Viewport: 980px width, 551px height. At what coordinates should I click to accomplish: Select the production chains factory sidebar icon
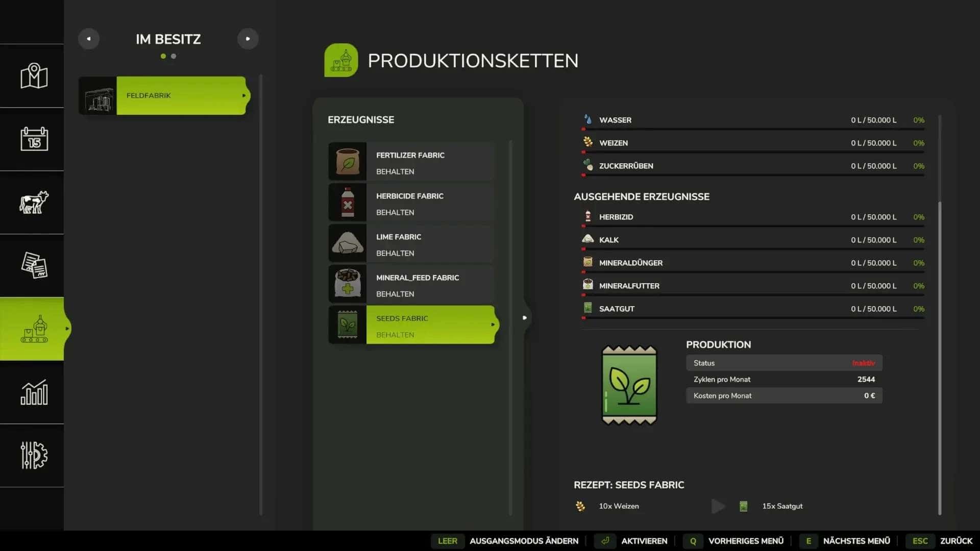click(x=34, y=329)
